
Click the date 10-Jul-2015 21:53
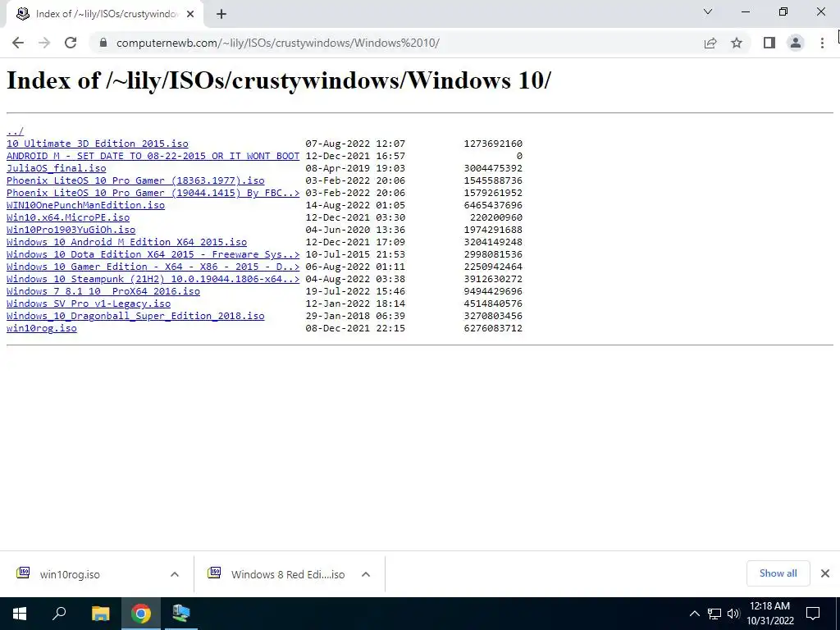click(x=355, y=254)
